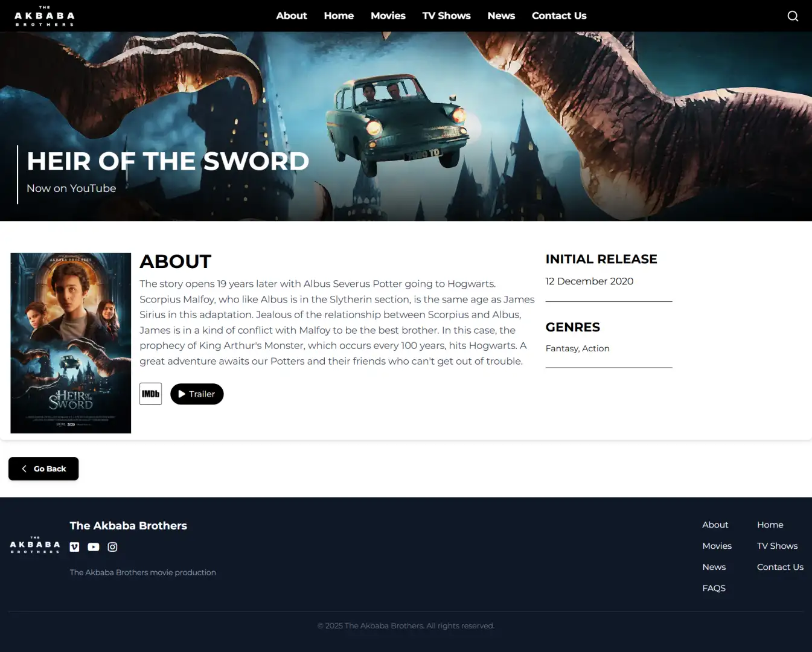
Task: Go Back to previous page
Action: (43, 468)
